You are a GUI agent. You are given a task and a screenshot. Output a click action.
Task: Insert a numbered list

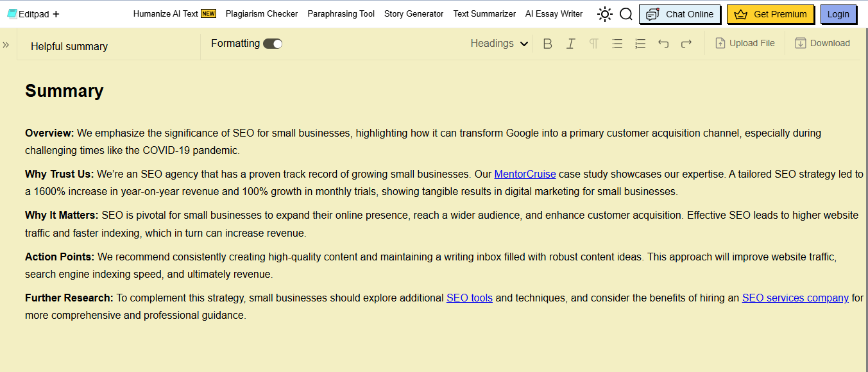[x=640, y=44]
